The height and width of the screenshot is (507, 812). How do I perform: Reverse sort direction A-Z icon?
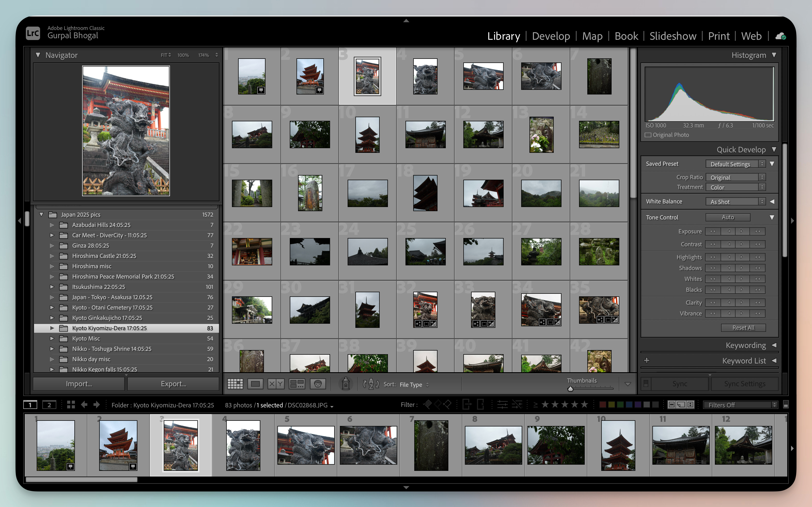[371, 384]
